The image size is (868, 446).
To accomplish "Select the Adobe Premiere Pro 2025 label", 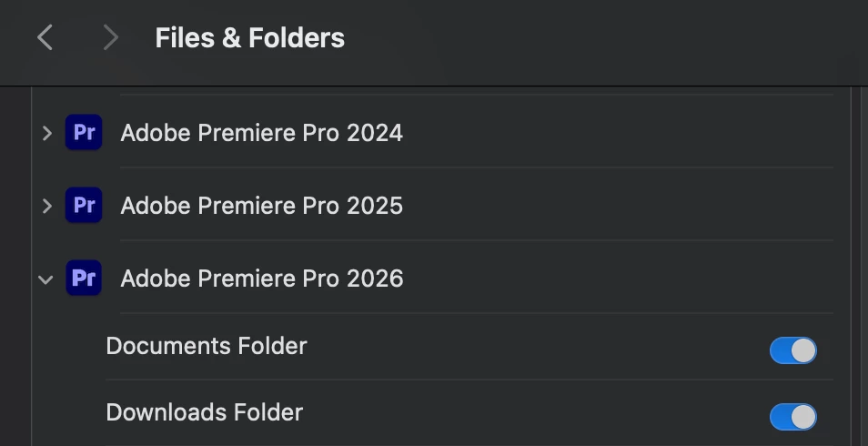I will (x=261, y=206).
